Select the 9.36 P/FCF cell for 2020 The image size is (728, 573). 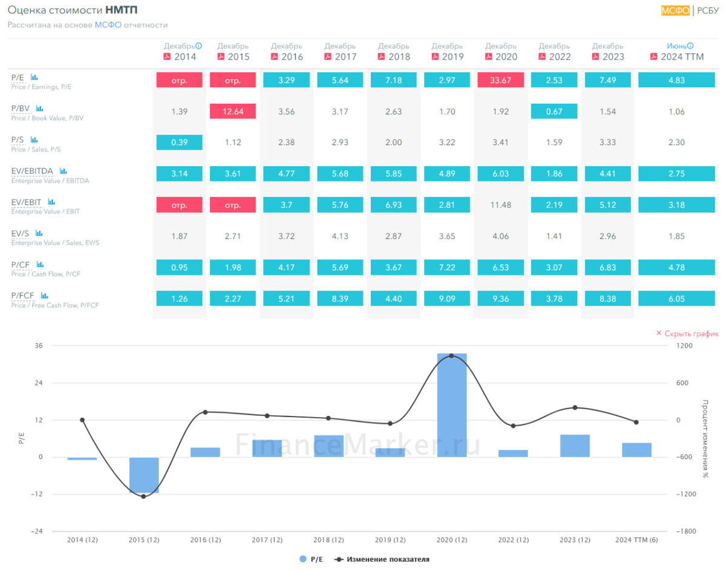[x=501, y=298]
